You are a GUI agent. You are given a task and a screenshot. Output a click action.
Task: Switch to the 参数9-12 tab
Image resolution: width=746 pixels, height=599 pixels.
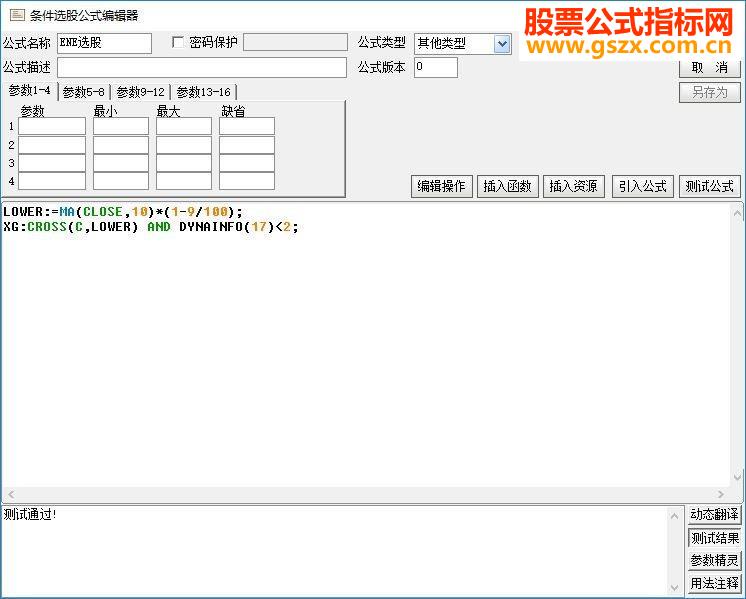pyautogui.click(x=140, y=92)
